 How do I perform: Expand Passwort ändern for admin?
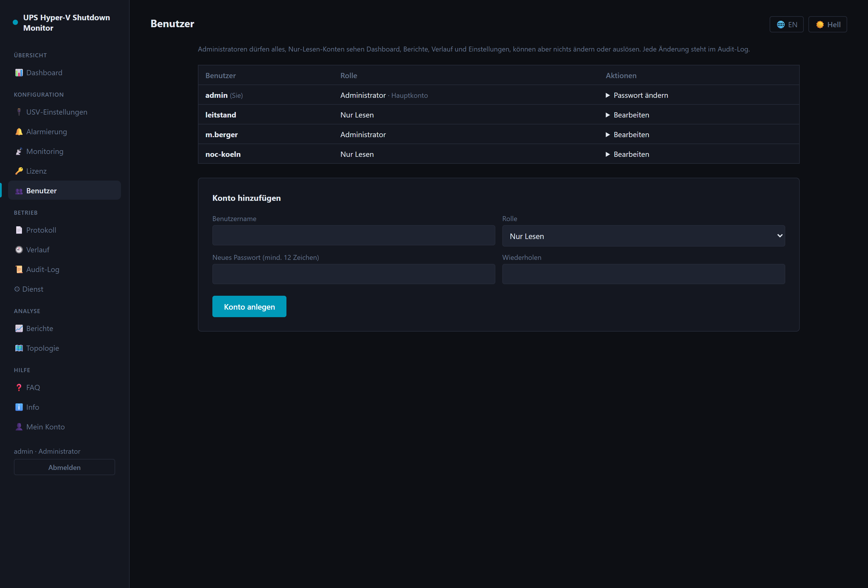tap(637, 95)
